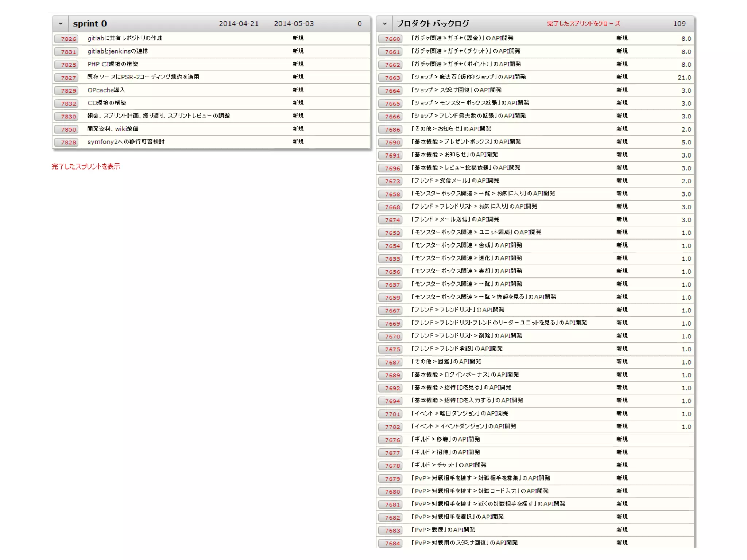The width and height of the screenshot is (747, 560).
Task: Open the product backlog menu arrow
Action: tap(384, 24)
